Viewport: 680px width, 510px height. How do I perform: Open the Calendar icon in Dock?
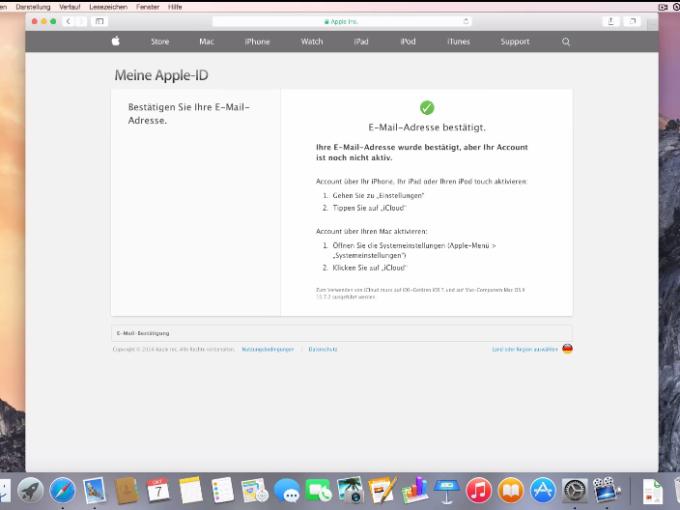pos(158,490)
